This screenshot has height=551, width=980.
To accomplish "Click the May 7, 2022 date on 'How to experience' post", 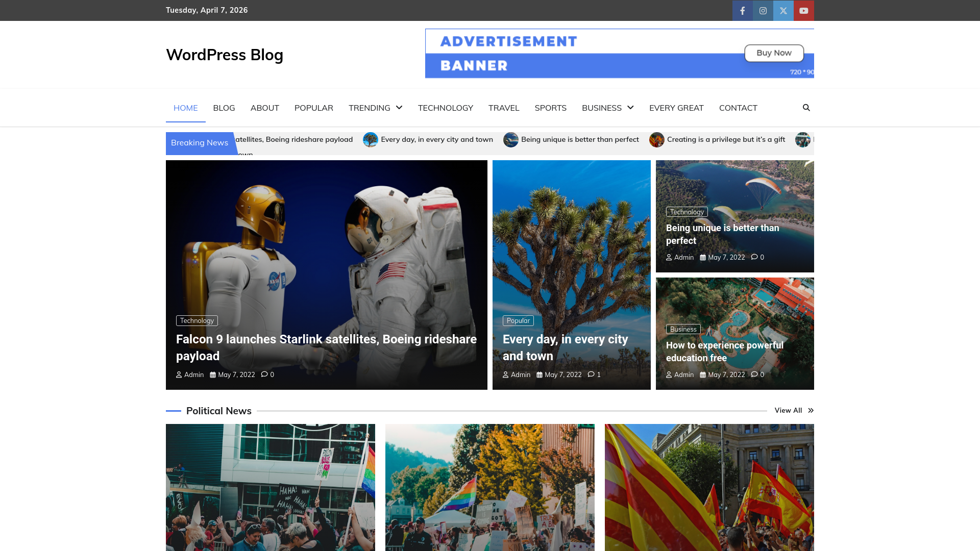I will coord(722,374).
